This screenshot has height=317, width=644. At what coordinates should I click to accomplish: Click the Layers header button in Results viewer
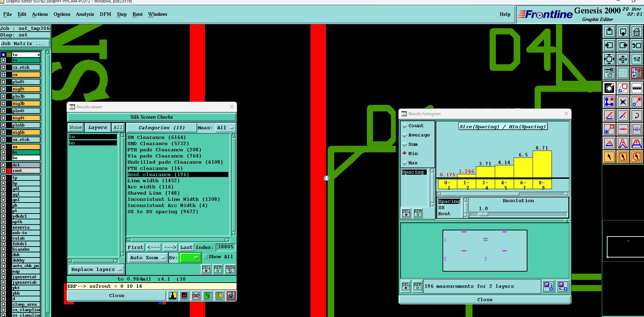(x=98, y=127)
